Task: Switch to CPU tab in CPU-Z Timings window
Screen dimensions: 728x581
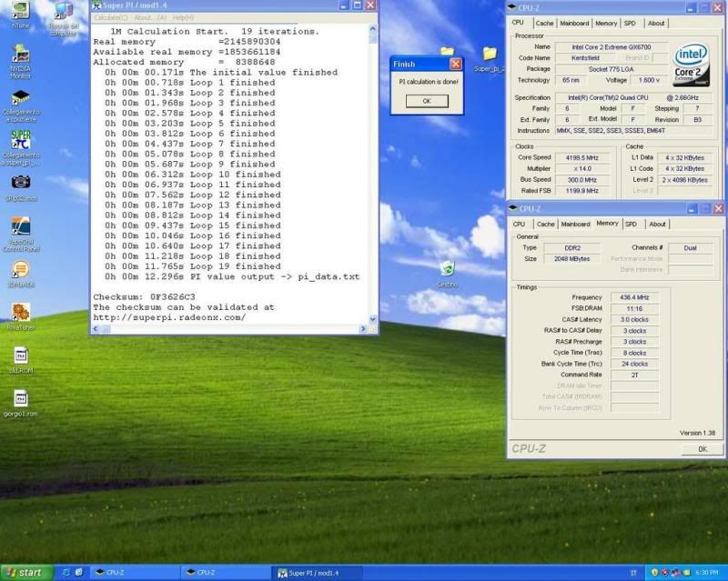Action: pyautogui.click(x=519, y=225)
